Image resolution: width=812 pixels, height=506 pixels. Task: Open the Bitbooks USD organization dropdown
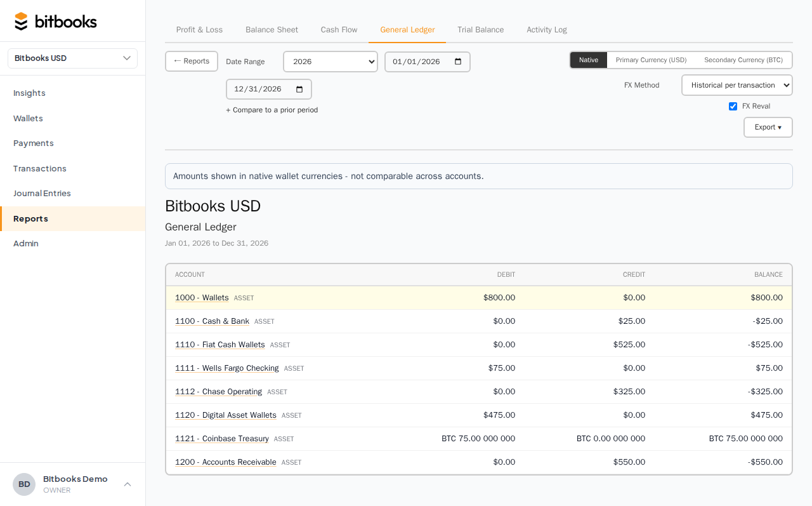click(x=72, y=58)
